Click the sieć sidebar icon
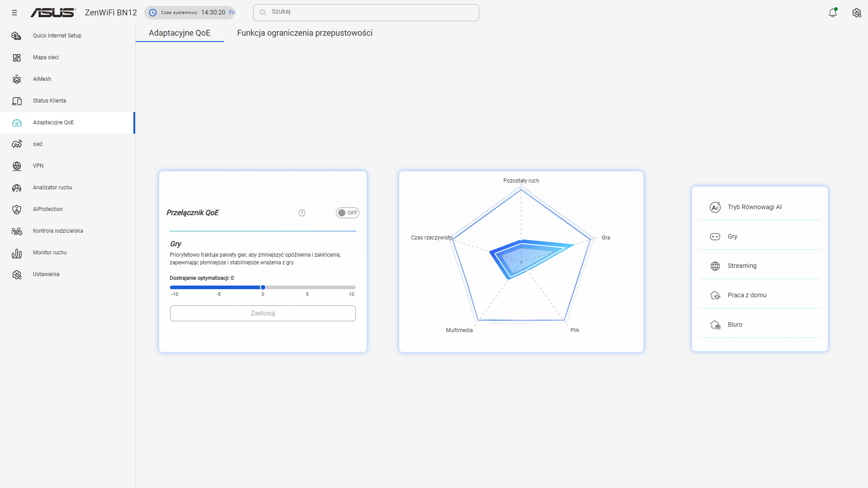868x488 pixels. point(17,144)
